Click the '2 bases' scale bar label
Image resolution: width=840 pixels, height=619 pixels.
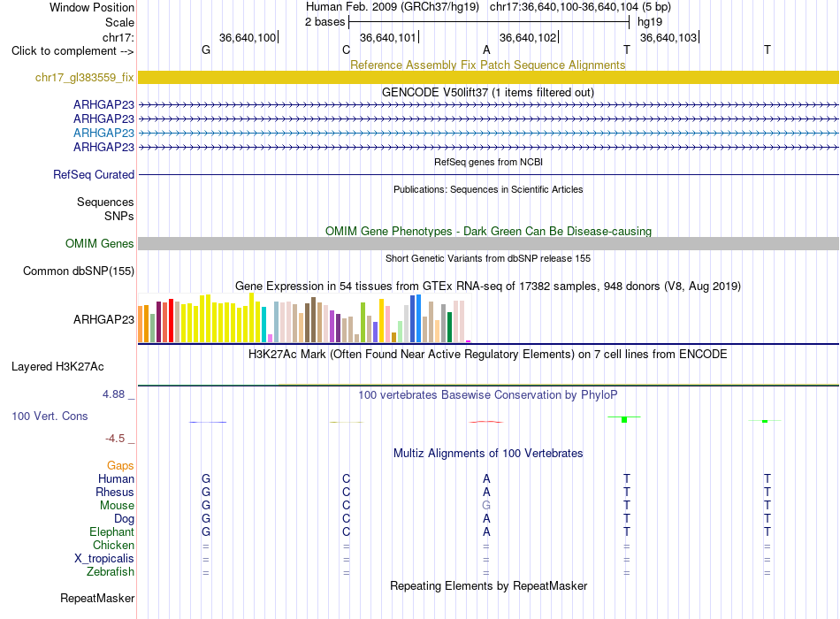[325, 22]
